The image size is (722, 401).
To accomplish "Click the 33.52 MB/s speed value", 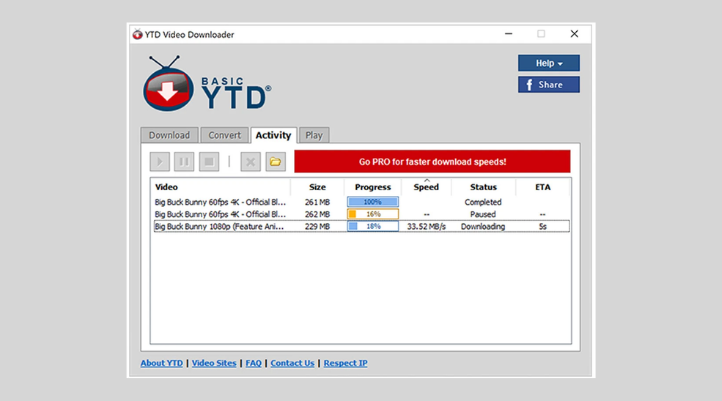I will coord(426,227).
